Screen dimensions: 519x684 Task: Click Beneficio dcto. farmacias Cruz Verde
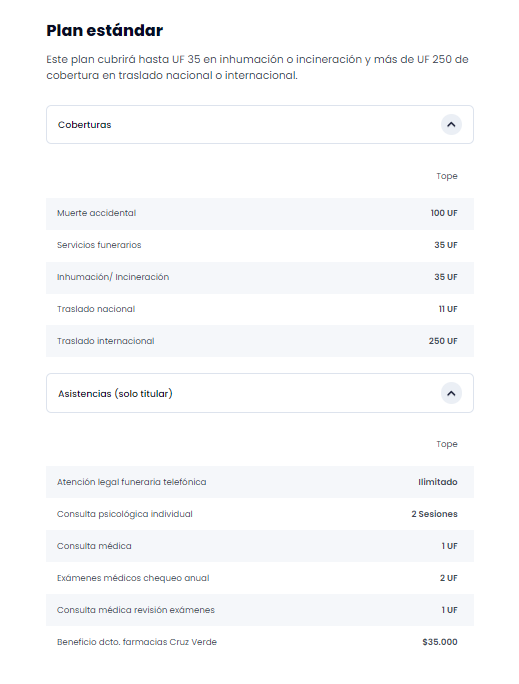coord(137,642)
